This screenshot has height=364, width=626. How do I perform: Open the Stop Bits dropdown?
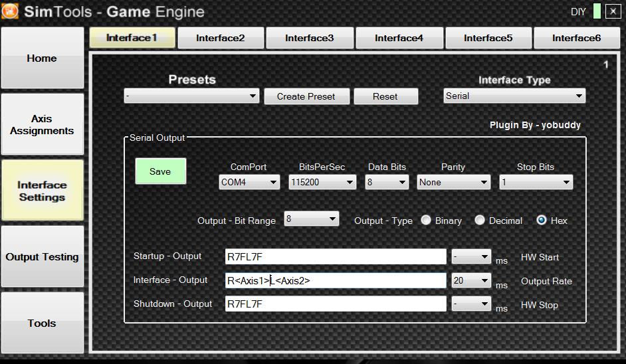click(536, 182)
